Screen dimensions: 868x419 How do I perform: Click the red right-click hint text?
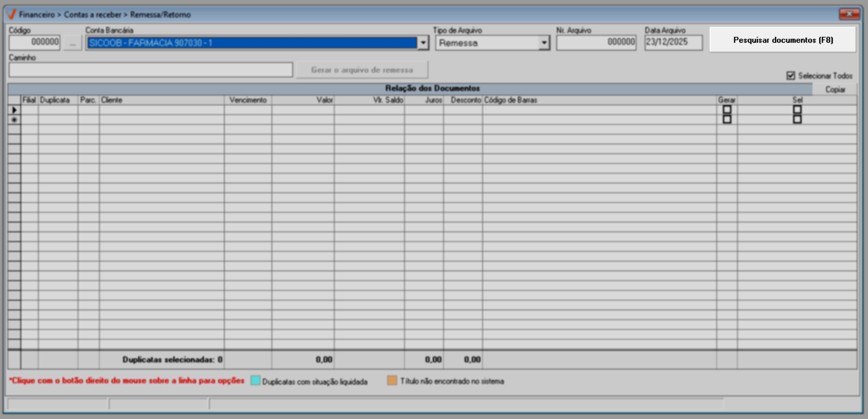point(126,380)
